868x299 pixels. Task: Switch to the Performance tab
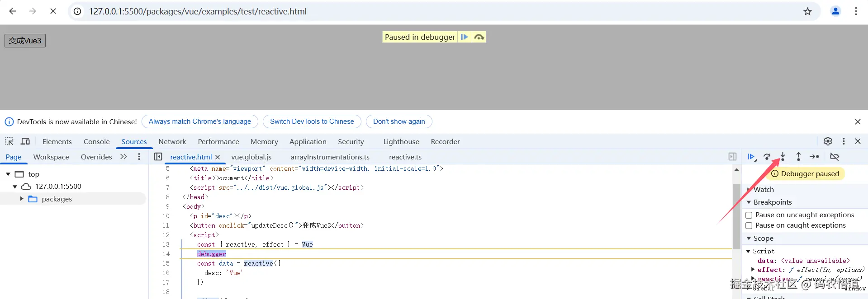(218, 141)
